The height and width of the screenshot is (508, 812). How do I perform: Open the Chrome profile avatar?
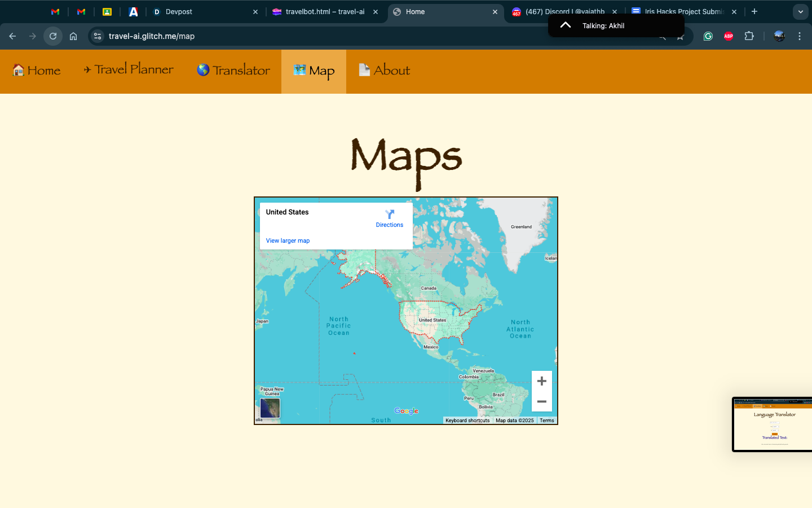(779, 36)
